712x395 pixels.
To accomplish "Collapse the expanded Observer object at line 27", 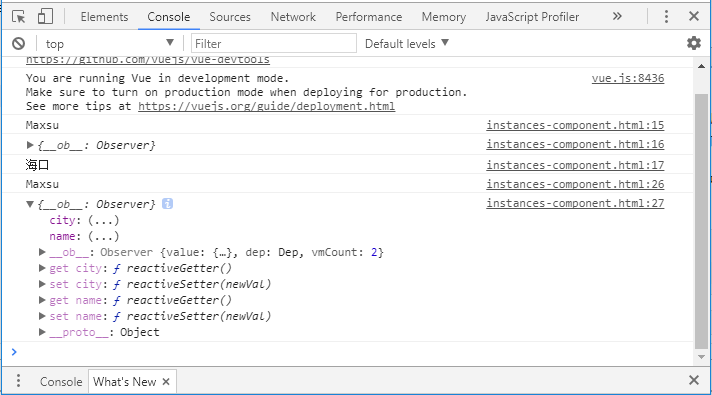I will pos(30,204).
